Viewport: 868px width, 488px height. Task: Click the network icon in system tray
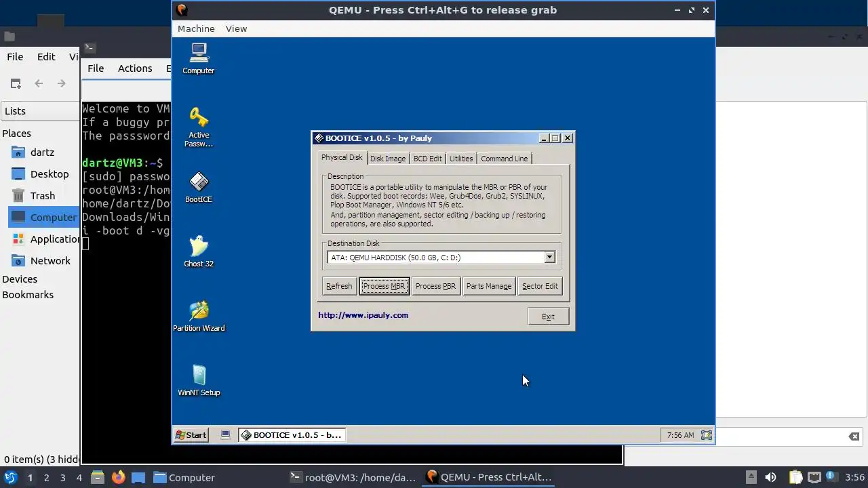(x=814, y=477)
